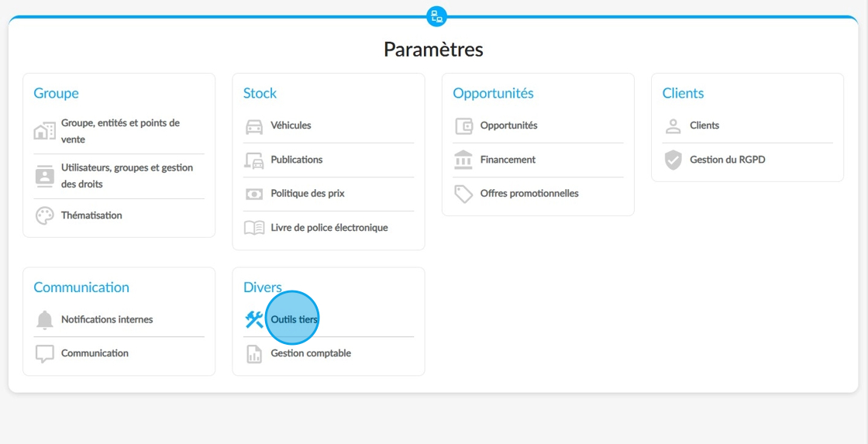Click the Groupe section heading
The image size is (868, 444).
click(56, 93)
